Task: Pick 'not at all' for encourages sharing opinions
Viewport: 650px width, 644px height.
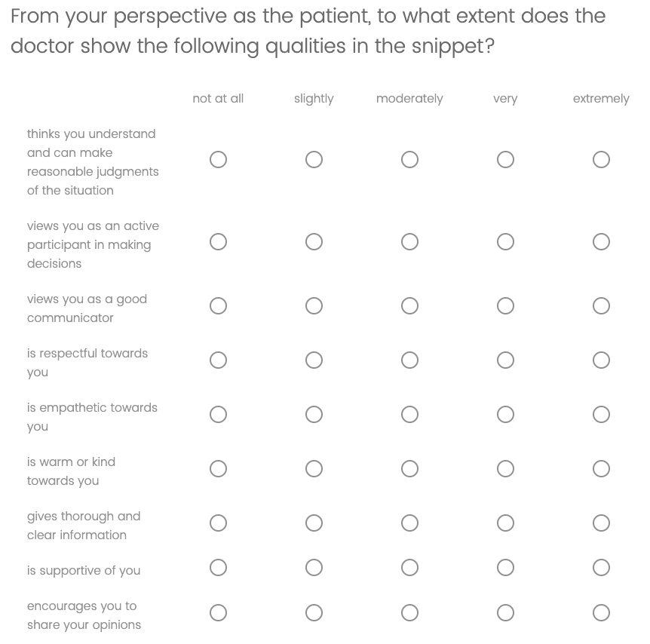Action: 218,613
